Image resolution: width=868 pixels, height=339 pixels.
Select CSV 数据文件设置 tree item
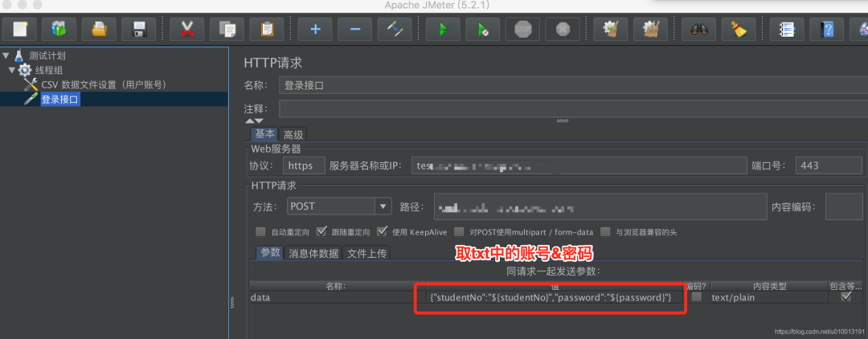coord(104,84)
